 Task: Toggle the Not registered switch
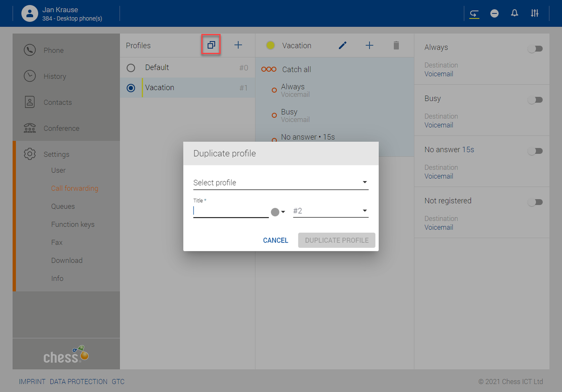(x=535, y=202)
